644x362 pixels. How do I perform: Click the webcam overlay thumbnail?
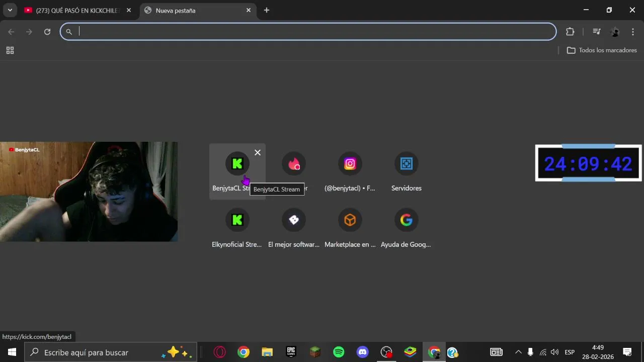click(x=89, y=192)
